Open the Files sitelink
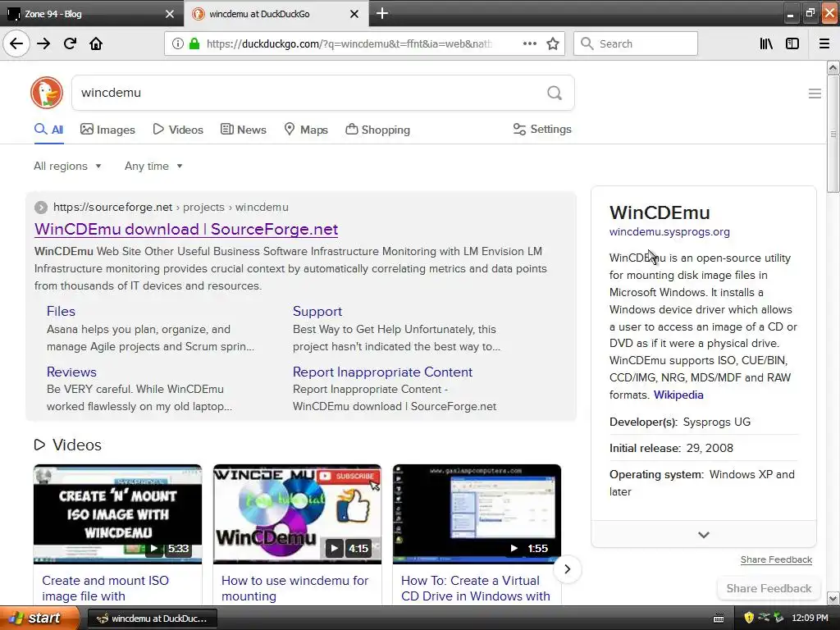 [x=61, y=311]
